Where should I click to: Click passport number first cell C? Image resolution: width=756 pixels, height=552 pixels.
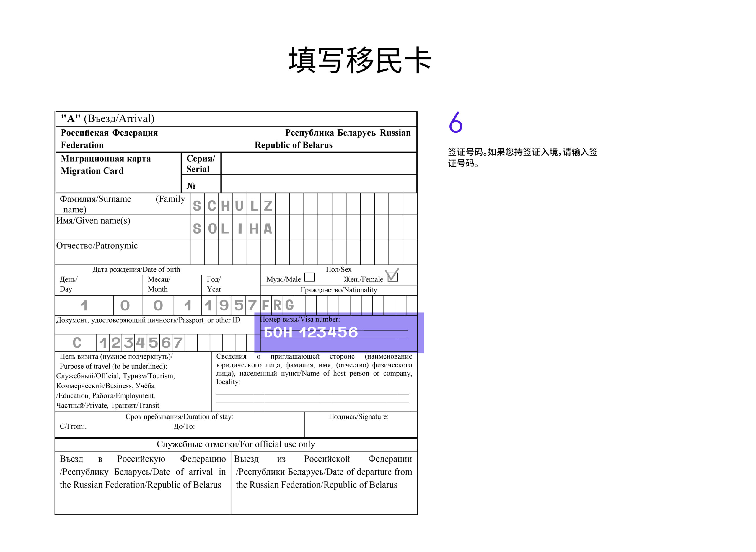click(x=76, y=343)
